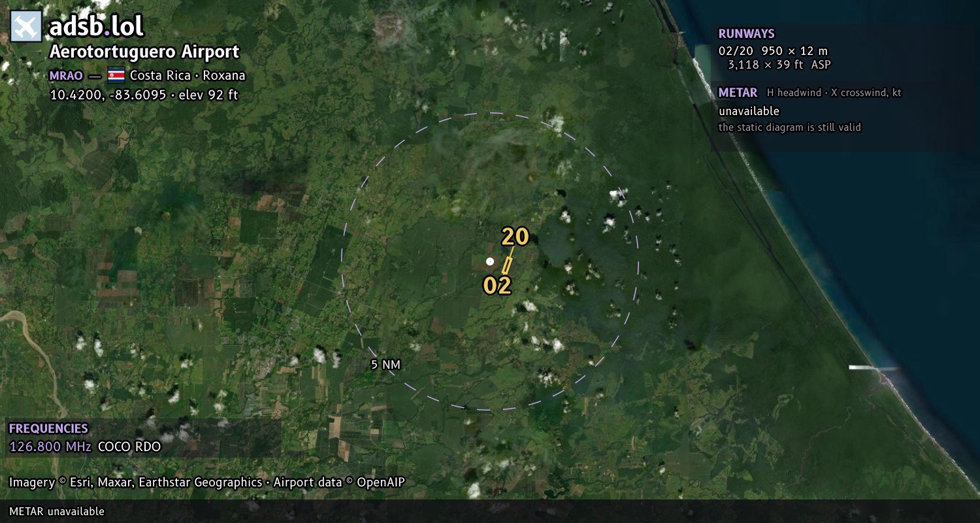This screenshot has height=523, width=980.
Task: Click the yellow runway strip on map
Action: (506, 265)
